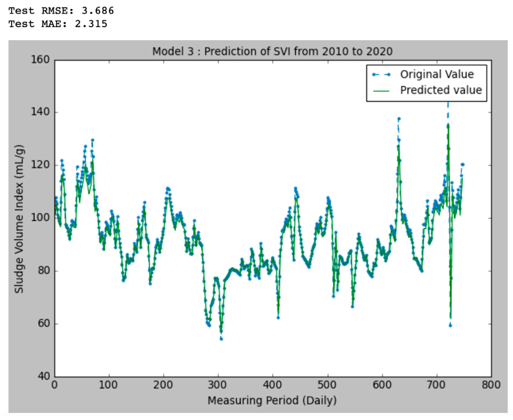Click the Measuring Period (Daily) x-axis label
The image size is (513, 420).
click(272, 400)
